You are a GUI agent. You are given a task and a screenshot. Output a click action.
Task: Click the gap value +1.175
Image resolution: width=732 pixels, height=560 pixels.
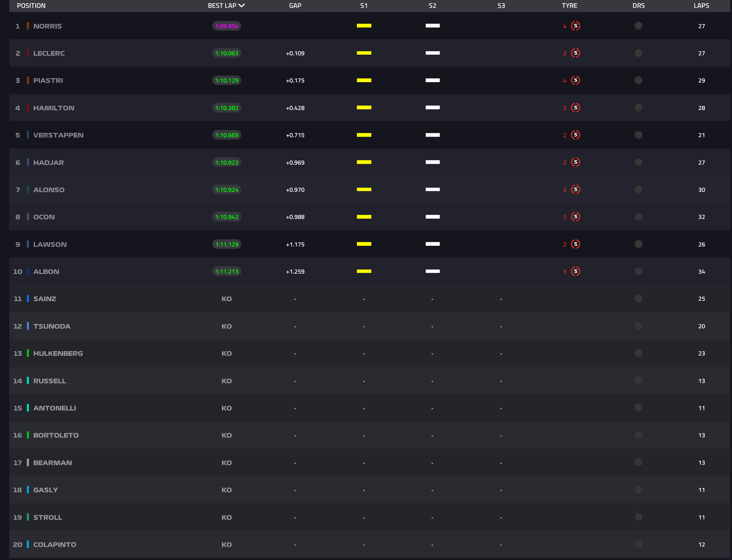(295, 244)
